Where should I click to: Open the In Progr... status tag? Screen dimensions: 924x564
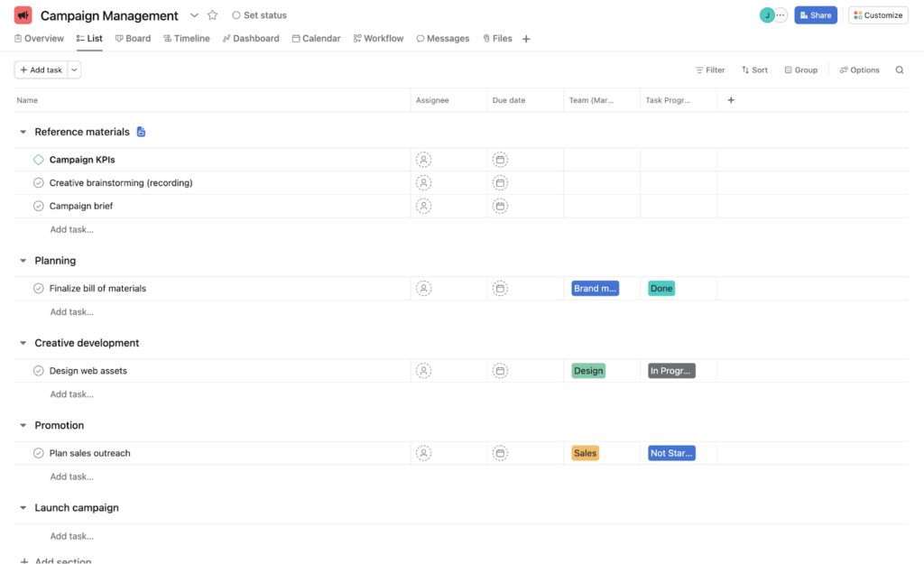point(671,371)
